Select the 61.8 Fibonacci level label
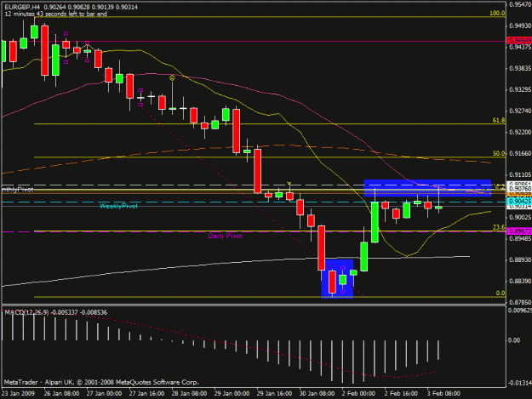 [x=499, y=120]
